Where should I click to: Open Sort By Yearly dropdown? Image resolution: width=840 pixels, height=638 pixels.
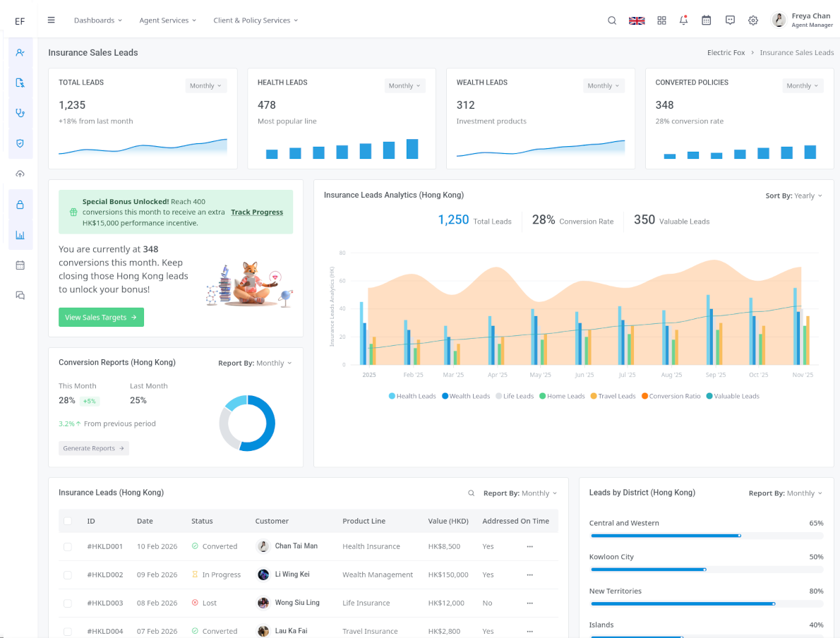pos(793,196)
